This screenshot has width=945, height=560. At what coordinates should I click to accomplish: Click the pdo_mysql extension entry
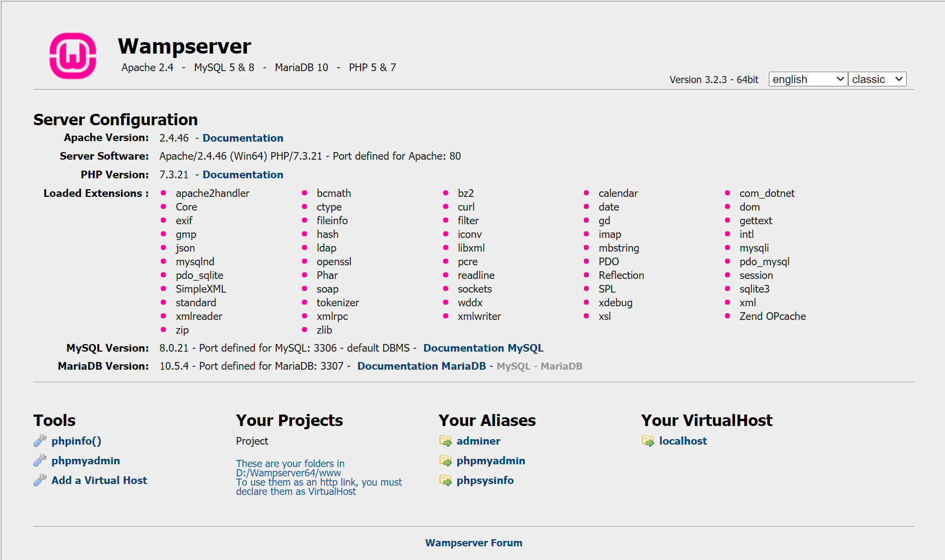764,261
